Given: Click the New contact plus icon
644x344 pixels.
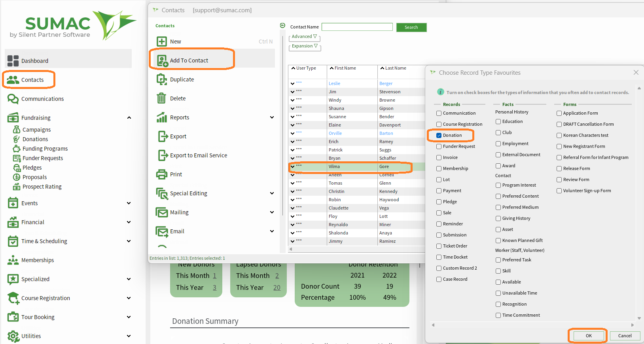Looking at the screenshot, I should point(161,42).
